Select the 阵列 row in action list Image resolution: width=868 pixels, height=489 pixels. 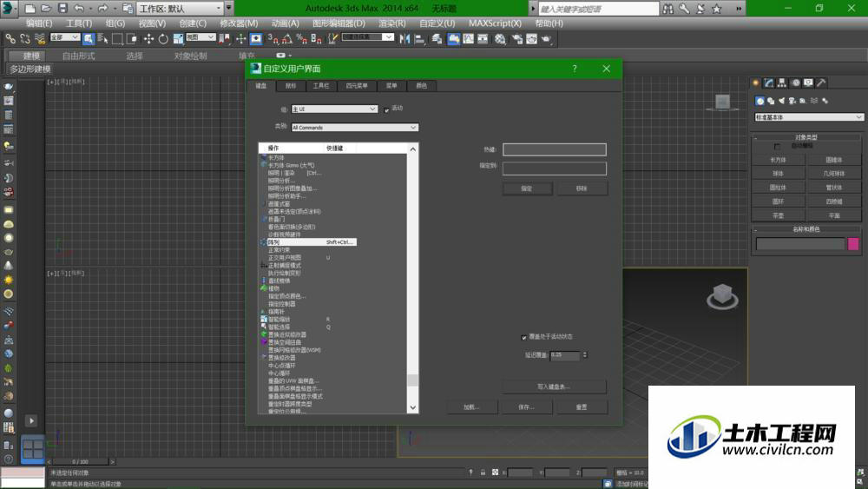pyautogui.click(x=308, y=242)
